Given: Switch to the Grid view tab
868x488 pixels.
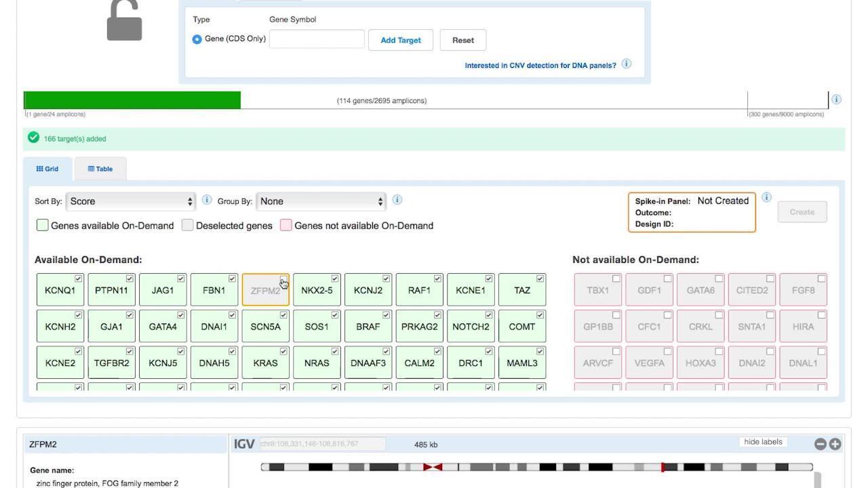Looking at the screenshot, I should point(47,169).
